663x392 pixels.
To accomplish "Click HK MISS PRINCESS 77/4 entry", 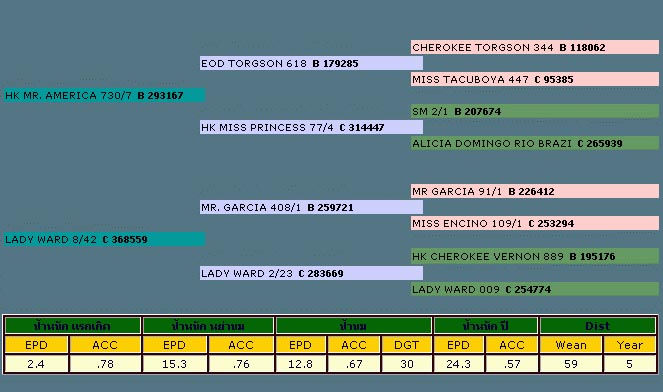I will pyautogui.click(x=311, y=127).
